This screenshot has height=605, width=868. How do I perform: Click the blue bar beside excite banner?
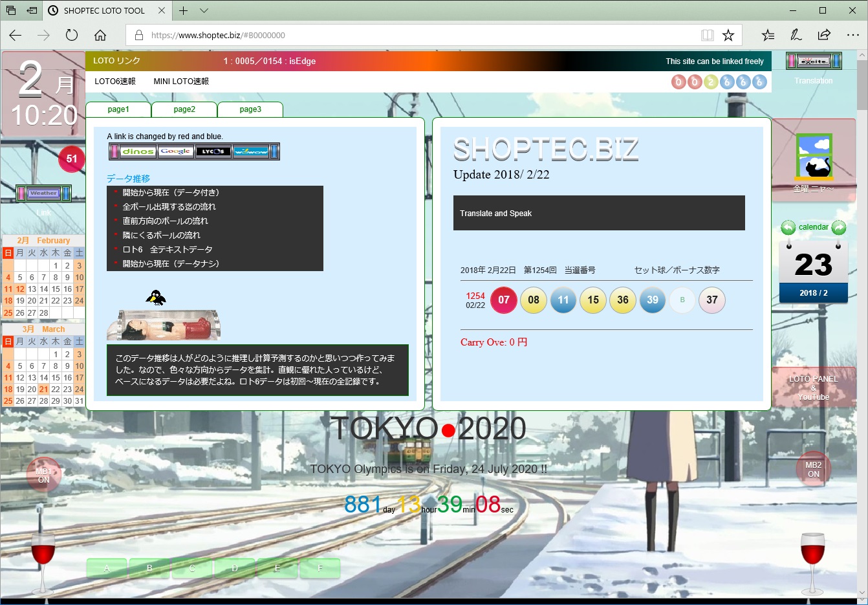coord(836,61)
